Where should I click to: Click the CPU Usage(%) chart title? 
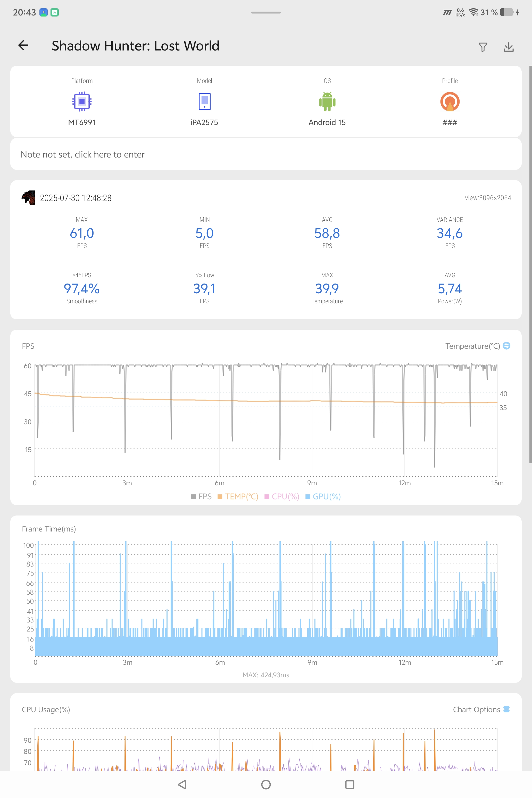[46, 709]
